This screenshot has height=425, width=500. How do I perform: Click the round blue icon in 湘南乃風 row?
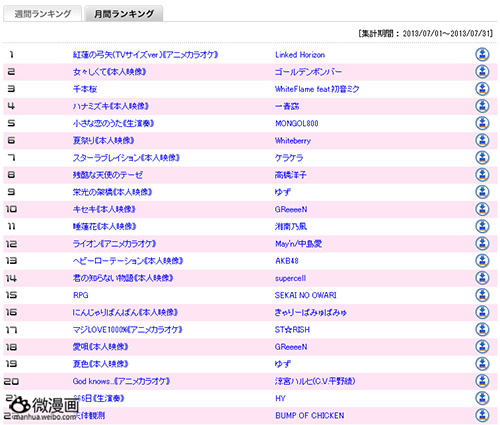[x=482, y=226]
